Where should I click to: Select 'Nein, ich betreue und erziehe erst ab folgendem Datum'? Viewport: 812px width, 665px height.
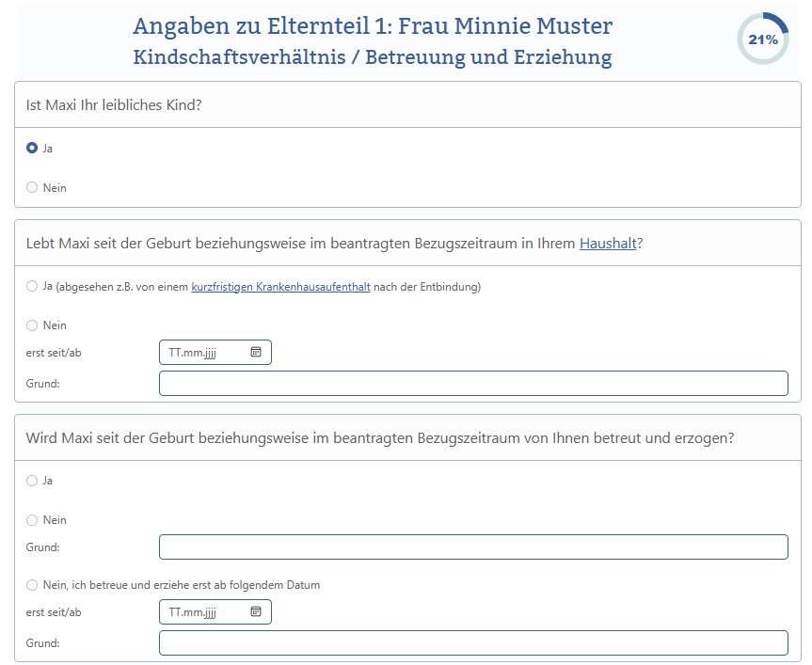click(x=32, y=585)
